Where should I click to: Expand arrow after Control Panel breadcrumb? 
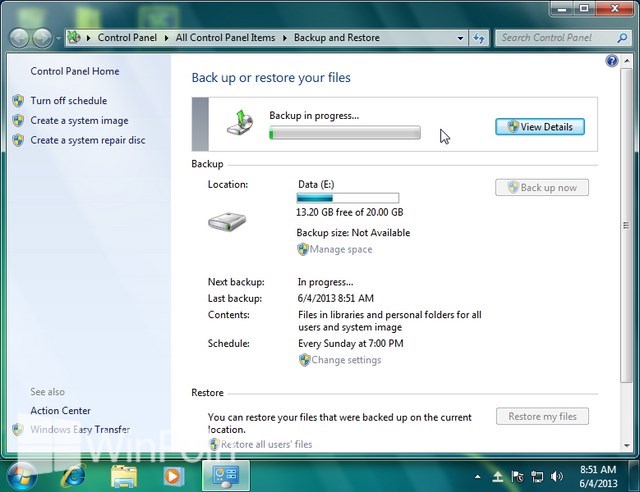pyautogui.click(x=167, y=38)
